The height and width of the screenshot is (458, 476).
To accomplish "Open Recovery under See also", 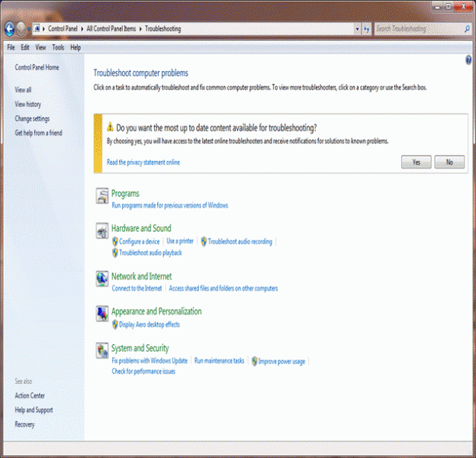I will click(24, 424).
